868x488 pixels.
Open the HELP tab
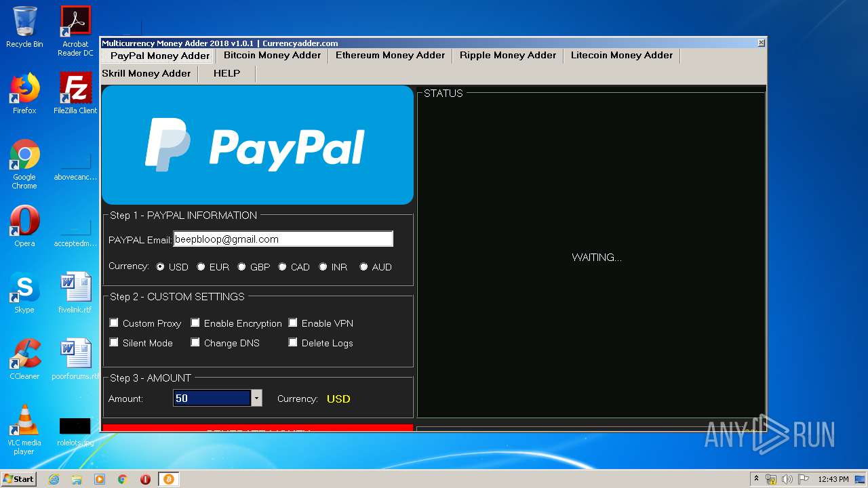tap(226, 73)
